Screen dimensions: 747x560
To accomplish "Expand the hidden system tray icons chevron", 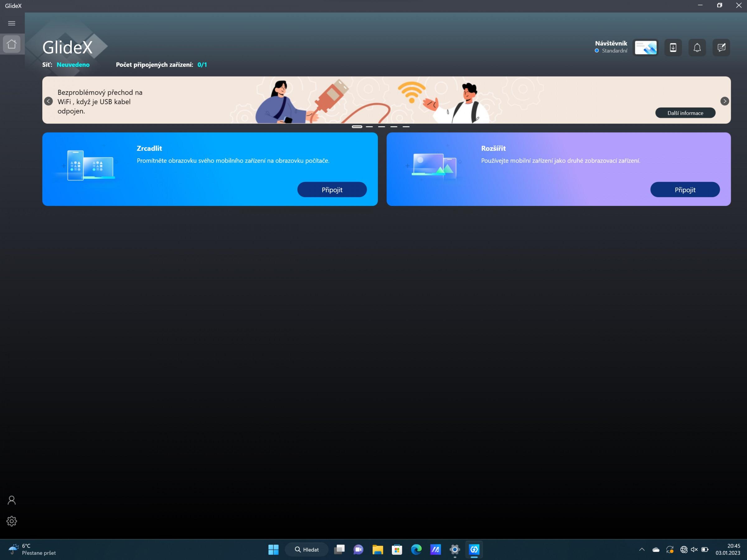I will coord(641,549).
